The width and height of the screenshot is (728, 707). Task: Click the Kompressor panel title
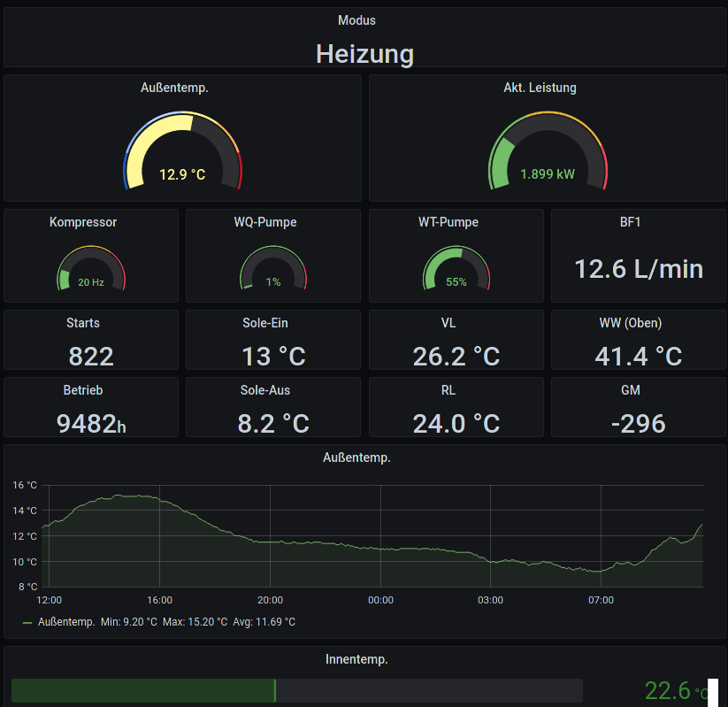pyautogui.click(x=83, y=222)
